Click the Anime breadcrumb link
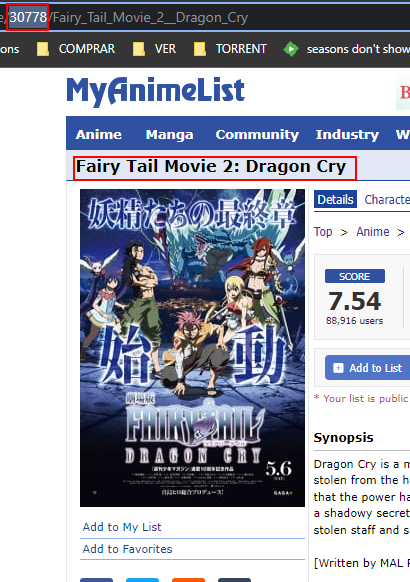 373,232
